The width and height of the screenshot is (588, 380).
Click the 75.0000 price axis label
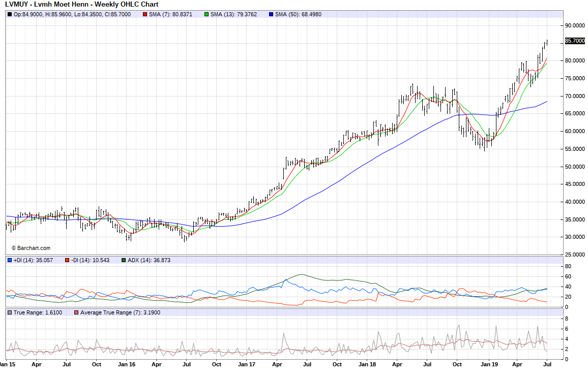tap(575, 78)
